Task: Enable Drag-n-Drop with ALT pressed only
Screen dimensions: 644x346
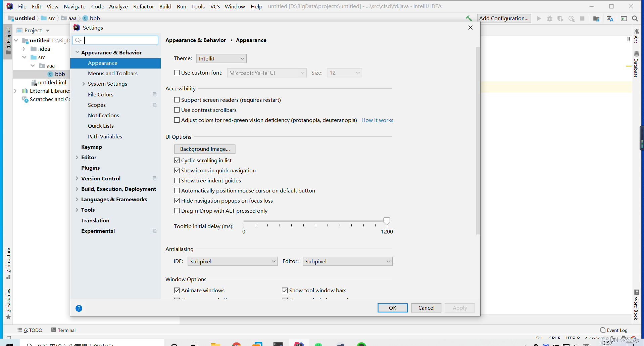Action: [177, 211]
